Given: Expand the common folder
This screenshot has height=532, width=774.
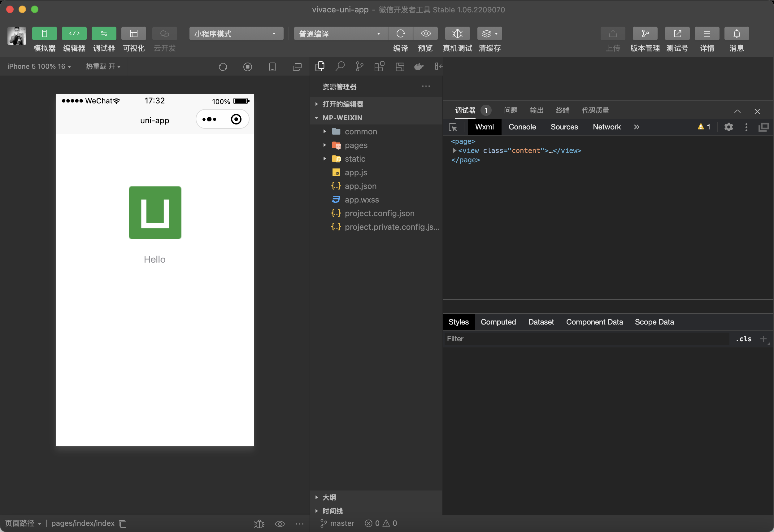Looking at the screenshot, I should (x=376, y=131).
